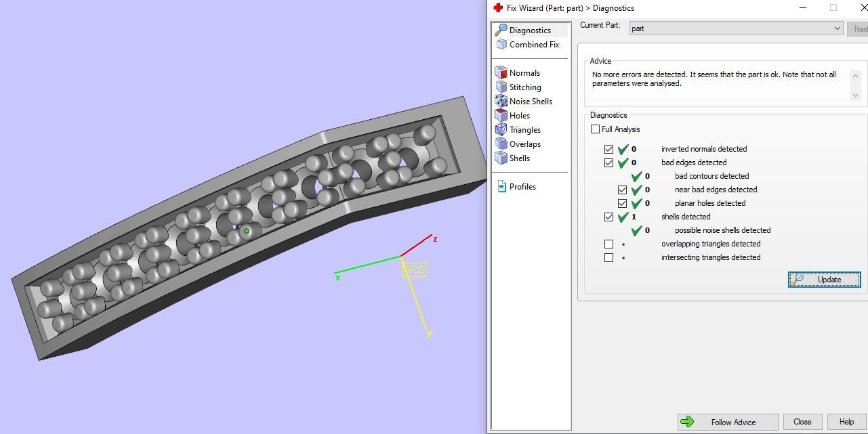This screenshot has height=434, width=868.
Task: Uncheck bad edges detected checkbox
Action: pyautogui.click(x=608, y=162)
